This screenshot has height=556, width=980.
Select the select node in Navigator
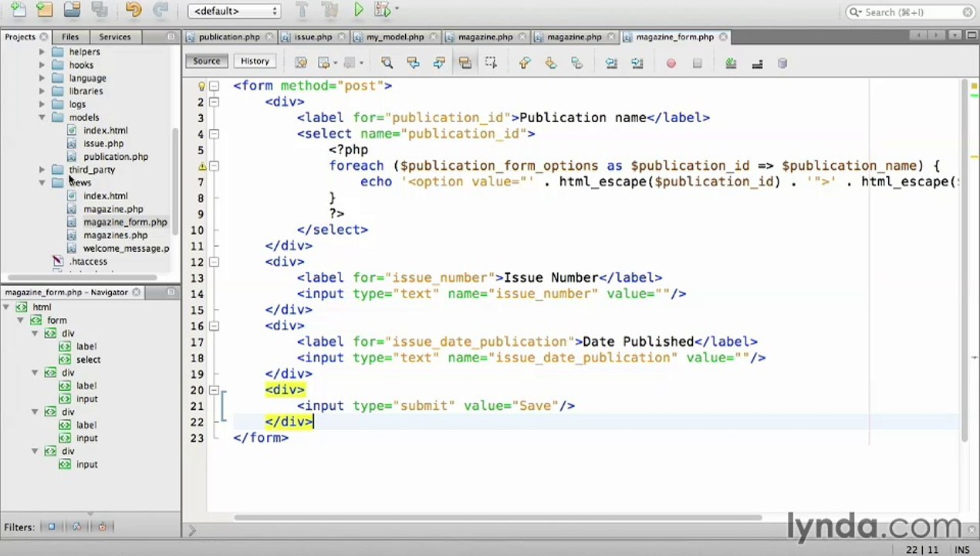coord(88,360)
